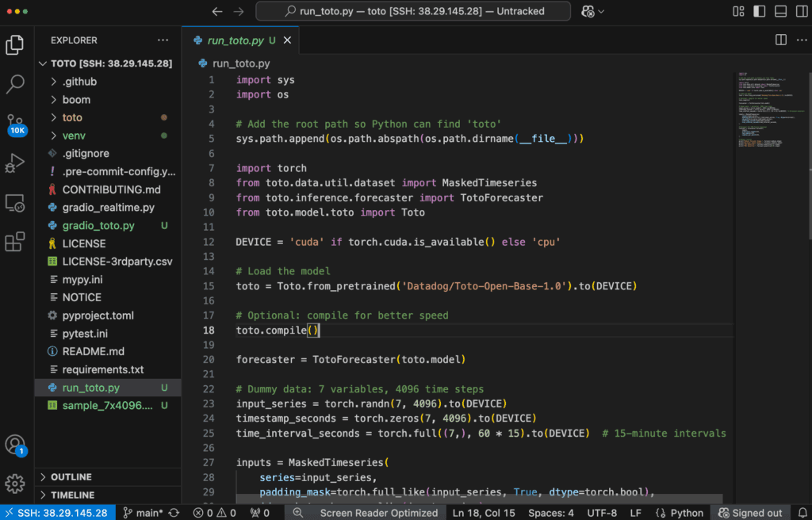Expand the boom folder
Screen dimensions: 812x520
[76, 100]
